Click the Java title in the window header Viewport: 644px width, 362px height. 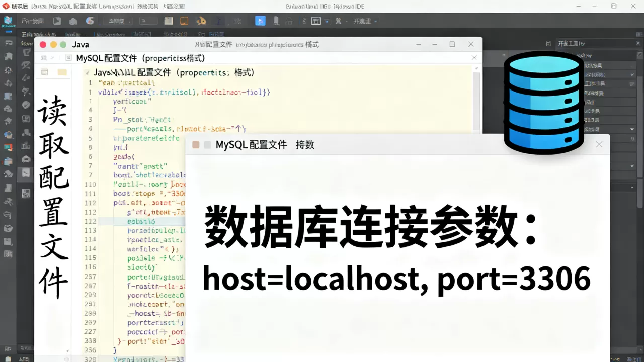[x=80, y=45]
